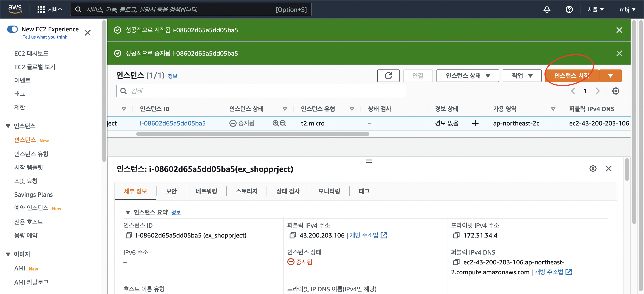Open table preferences gear icon
The width and height of the screenshot is (644, 294).
[616, 91]
